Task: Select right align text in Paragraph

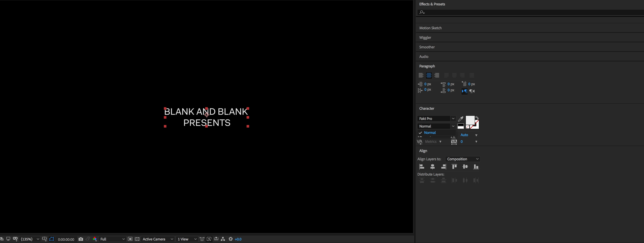Action: pos(437,75)
